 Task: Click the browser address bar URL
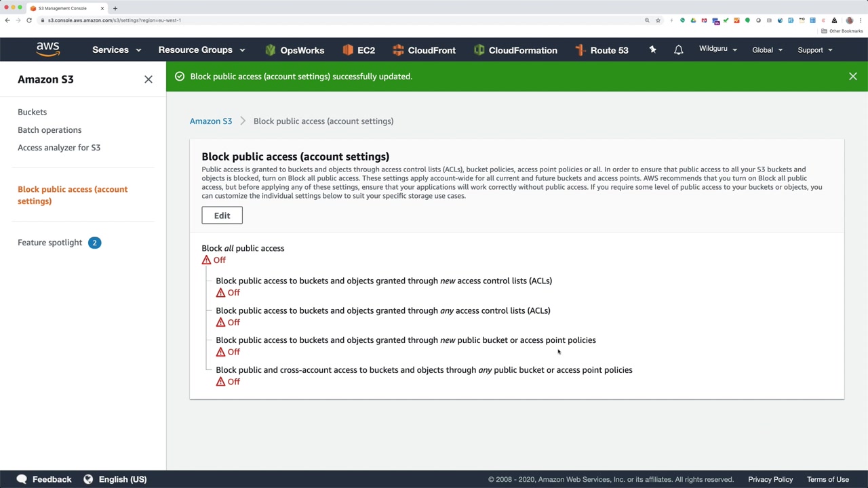114,20
